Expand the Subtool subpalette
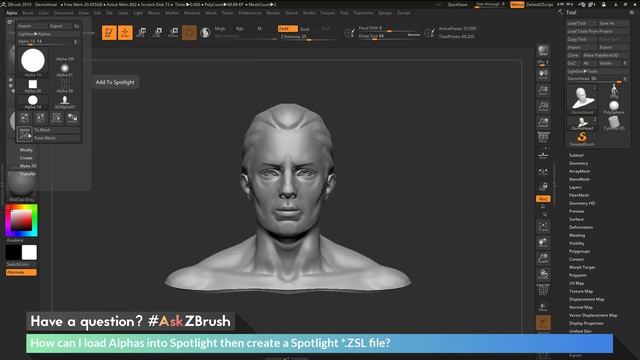 576,155
